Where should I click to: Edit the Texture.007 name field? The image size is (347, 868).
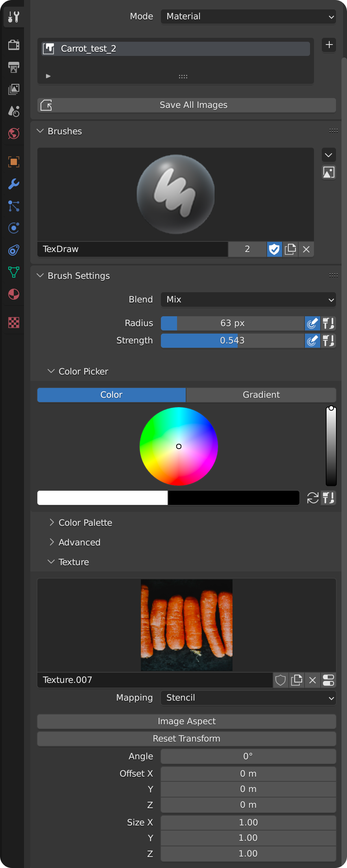[155, 680]
